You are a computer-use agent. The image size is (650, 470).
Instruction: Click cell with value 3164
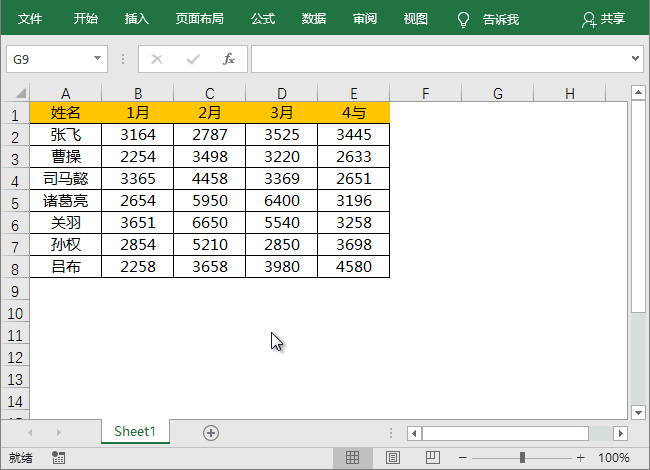pos(138,135)
